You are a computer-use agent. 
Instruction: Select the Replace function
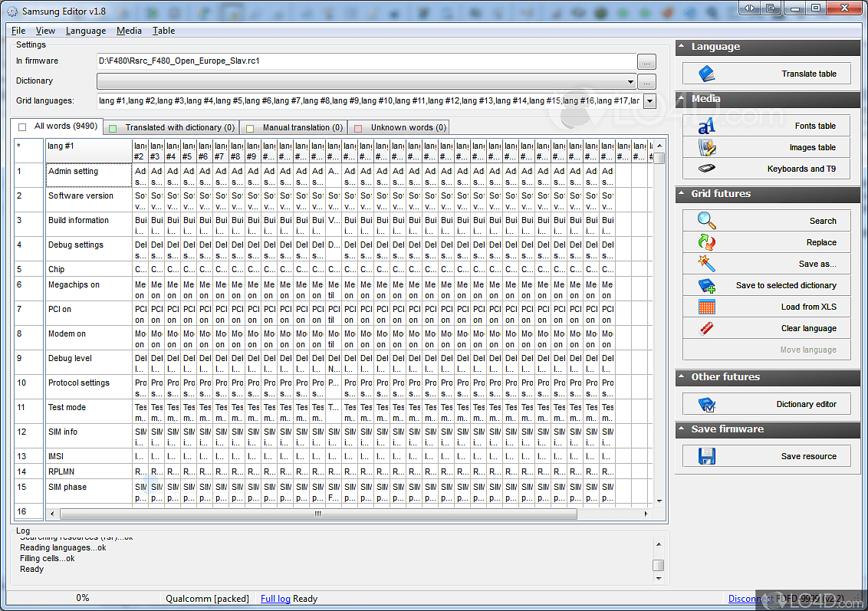click(x=767, y=241)
